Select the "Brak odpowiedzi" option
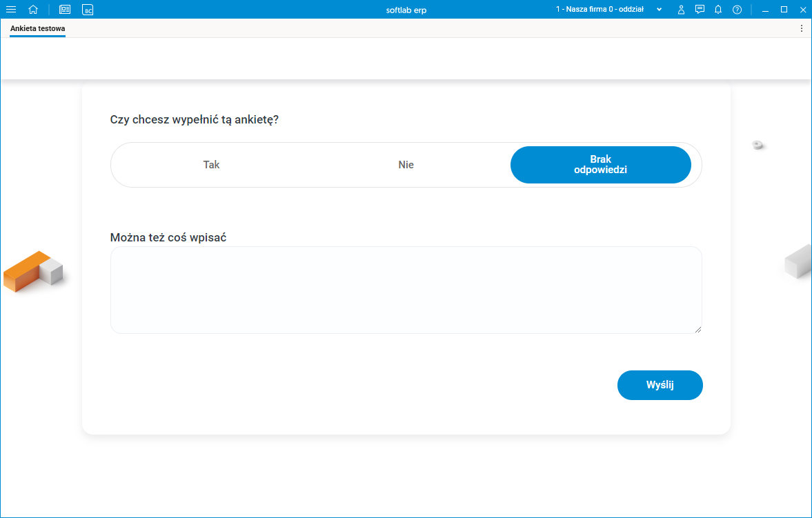Viewport: 812px width, 518px height. (x=600, y=165)
